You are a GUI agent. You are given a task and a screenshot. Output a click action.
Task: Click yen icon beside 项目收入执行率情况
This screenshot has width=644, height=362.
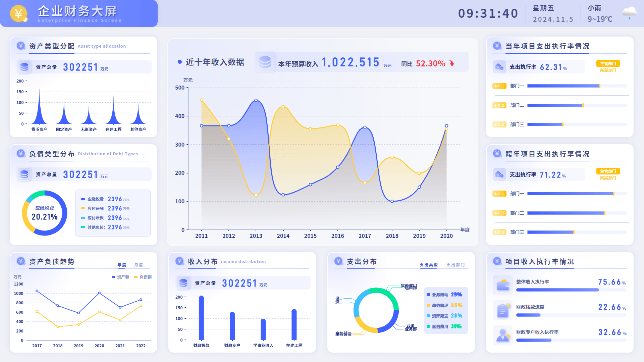[x=497, y=261]
